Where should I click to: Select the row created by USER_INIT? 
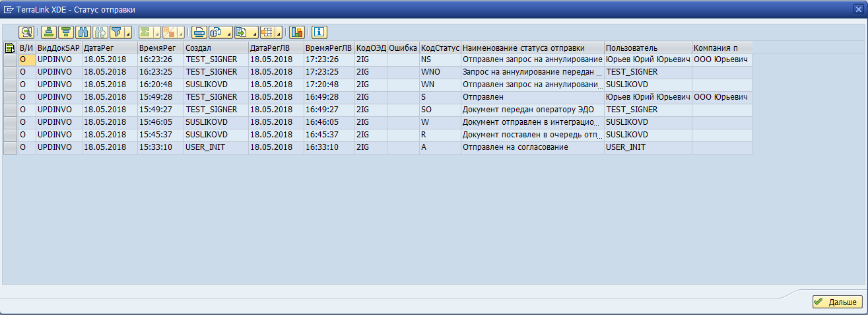(x=10, y=147)
